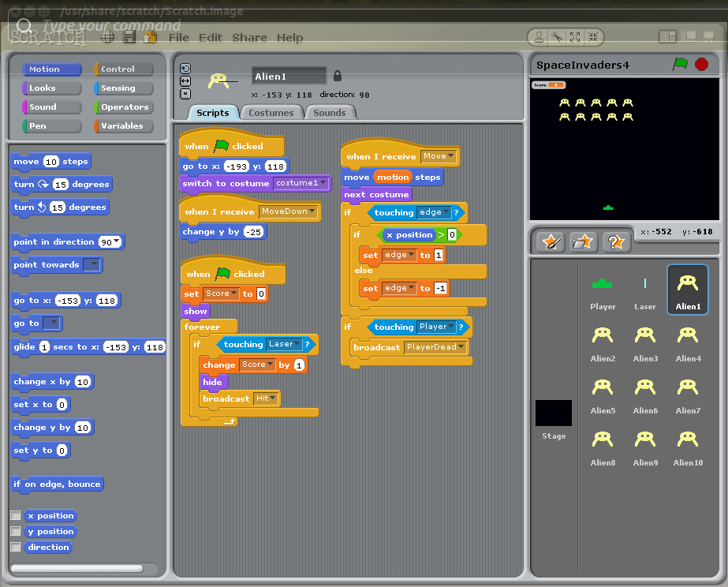Select the grow sprite tool
728x587 pixels.
pyautogui.click(x=574, y=37)
